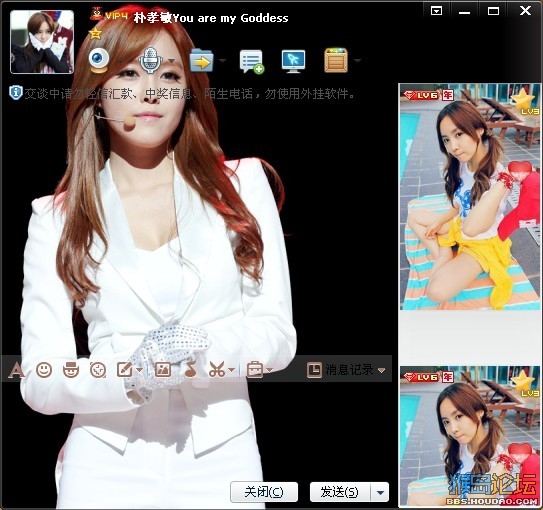The width and height of the screenshot is (543, 510).
Task: Click the red heart on lower avatar
Action: coord(519,454)
